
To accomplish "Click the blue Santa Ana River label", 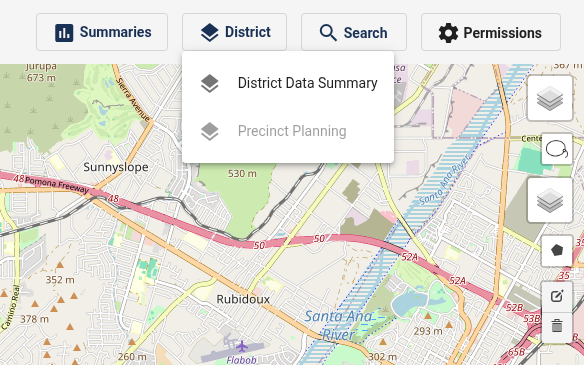I will click(x=339, y=325).
